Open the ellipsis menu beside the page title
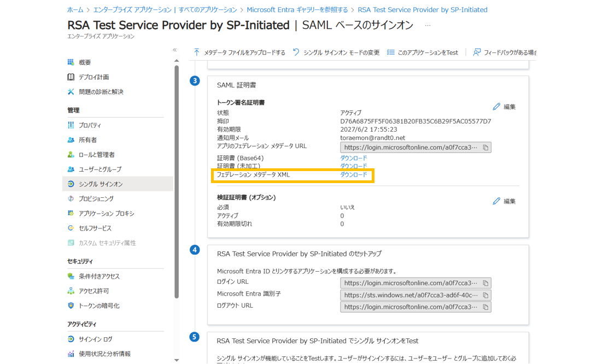The height and width of the screenshot is (364, 615). click(427, 26)
